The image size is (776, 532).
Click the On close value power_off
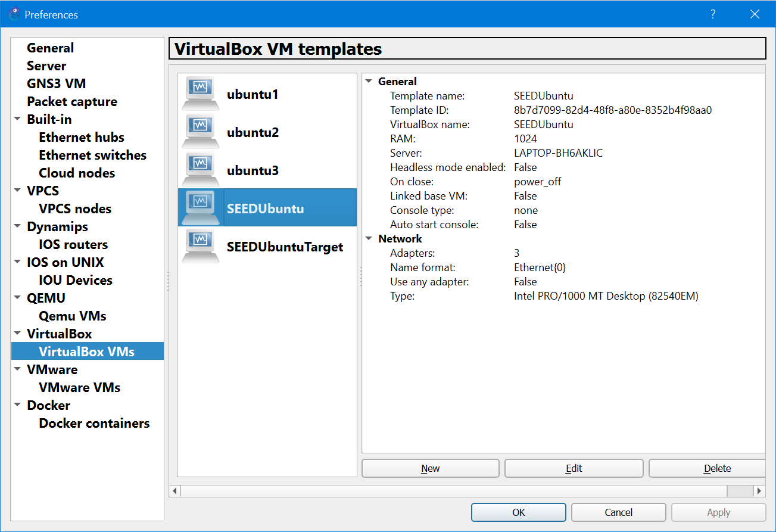538,182
